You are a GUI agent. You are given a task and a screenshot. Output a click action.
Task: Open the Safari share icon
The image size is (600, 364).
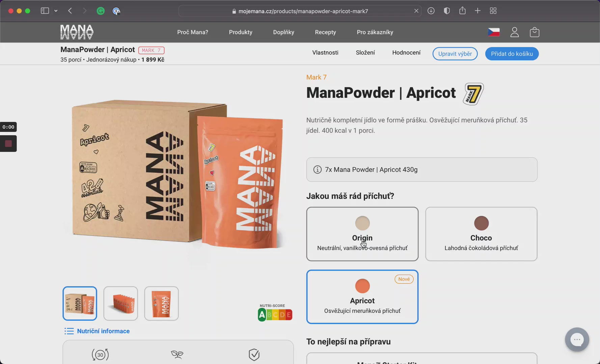(462, 10)
